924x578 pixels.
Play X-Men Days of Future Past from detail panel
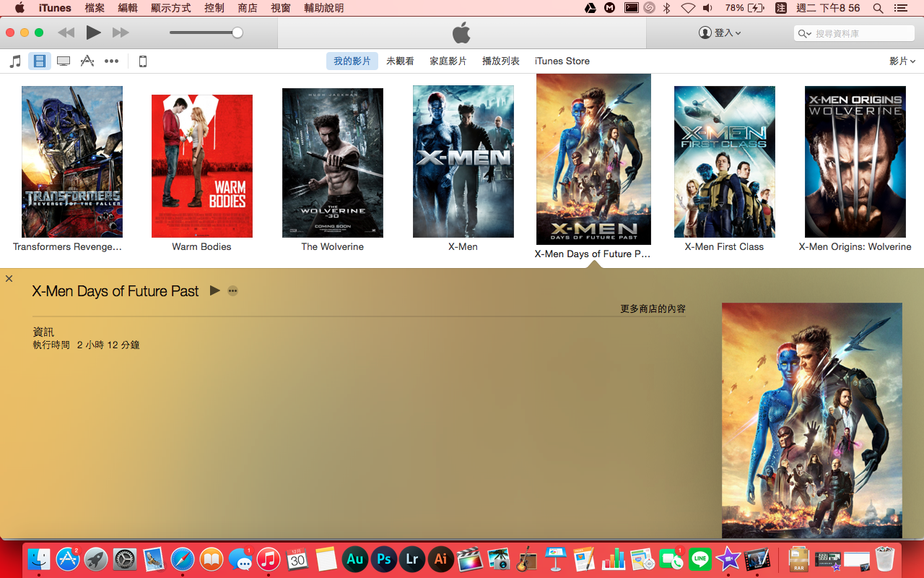(x=214, y=290)
